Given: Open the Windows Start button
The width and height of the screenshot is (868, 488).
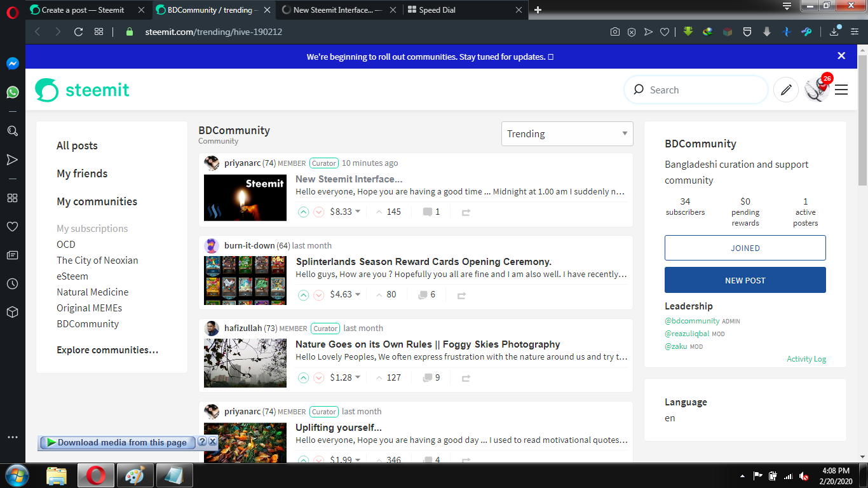Looking at the screenshot, I should point(16,475).
